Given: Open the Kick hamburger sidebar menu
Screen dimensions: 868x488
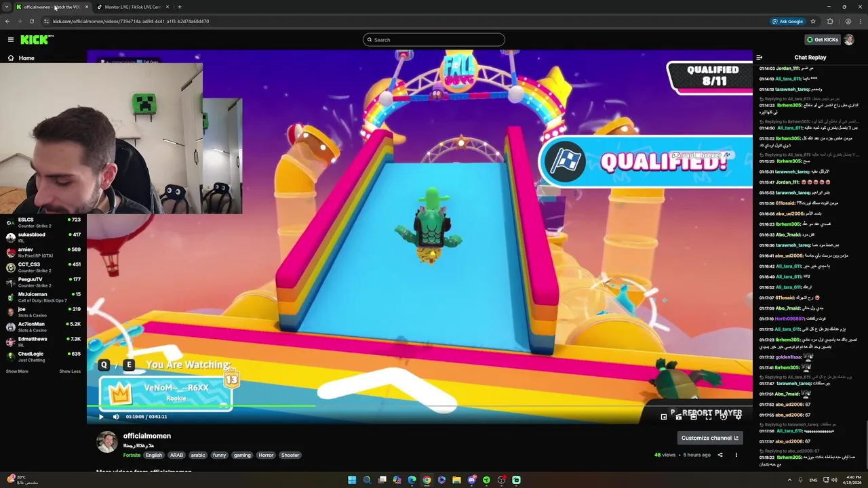Looking at the screenshot, I should pyautogui.click(x=11, y=40).
